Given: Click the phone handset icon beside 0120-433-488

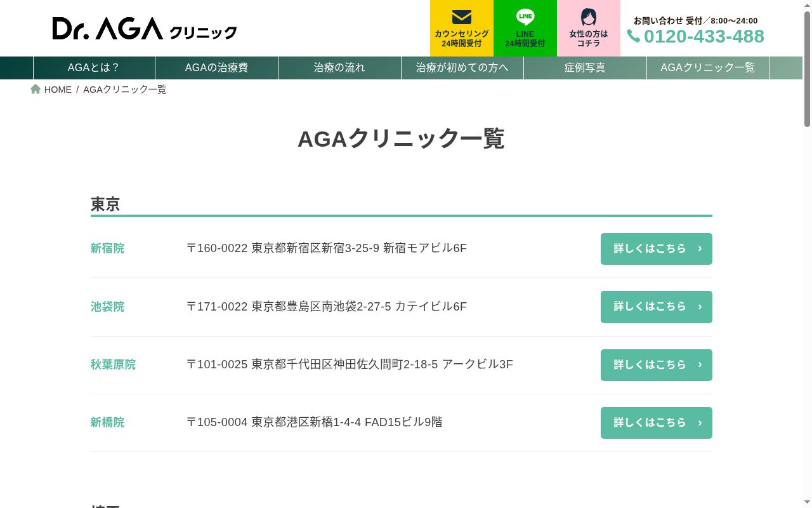Looking at the screenshot, I should pos(633,36).
